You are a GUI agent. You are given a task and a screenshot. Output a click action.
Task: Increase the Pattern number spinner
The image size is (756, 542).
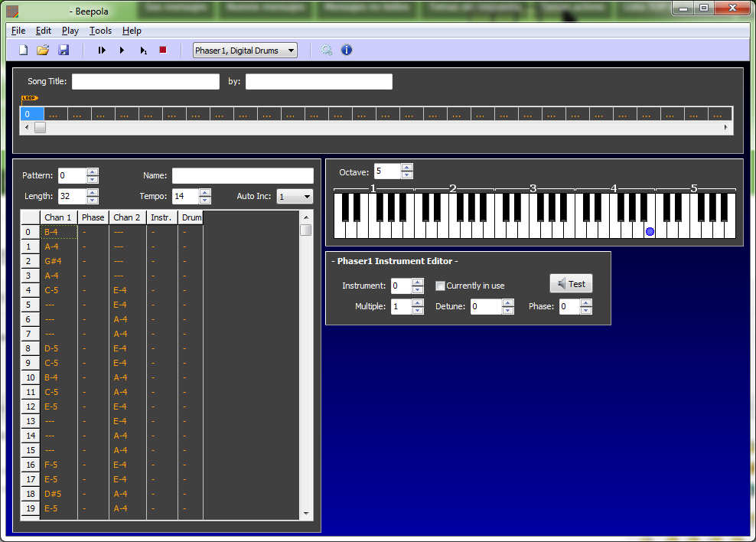(93, 171)
